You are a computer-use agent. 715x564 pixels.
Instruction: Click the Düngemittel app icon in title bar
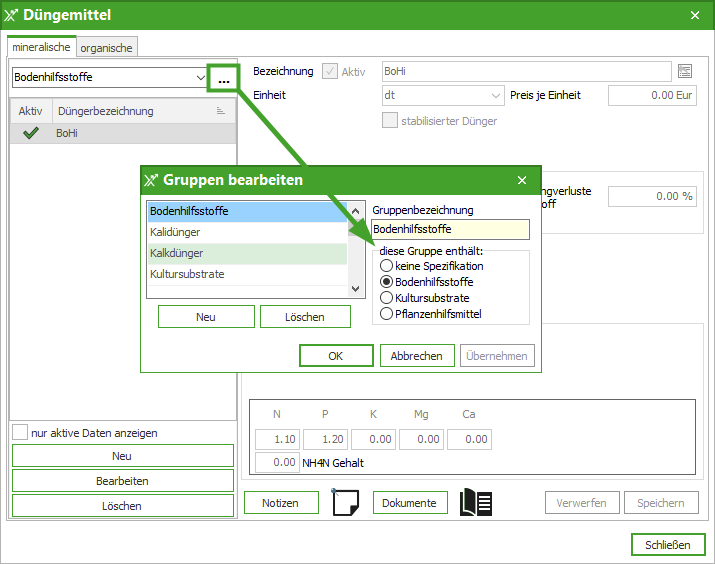coord(12,15)
